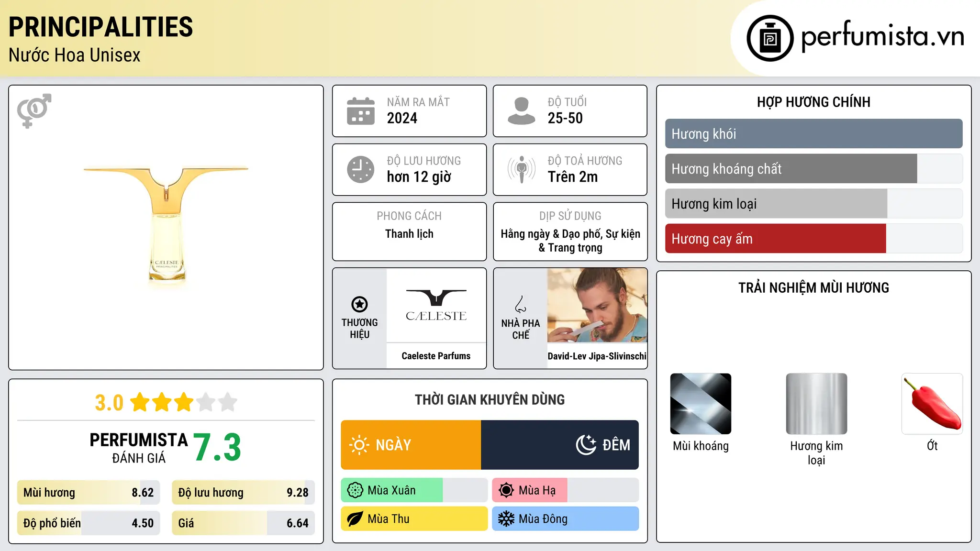Click the PRINCIPALITIES title heading
The height and width of the screenshot is (551, 980).
click(101, 27)
